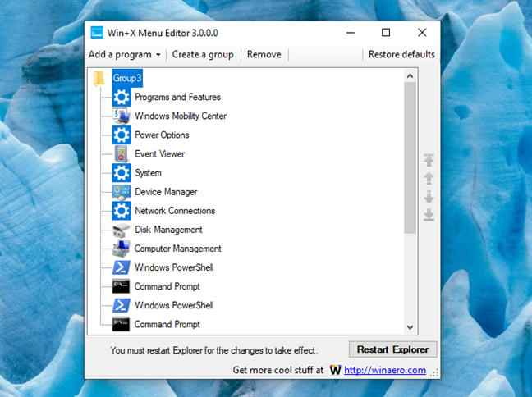The width and height of the screenshot is (532, 397).
Task: Click the scrollbar up arrow
Action: coord(410,76)
